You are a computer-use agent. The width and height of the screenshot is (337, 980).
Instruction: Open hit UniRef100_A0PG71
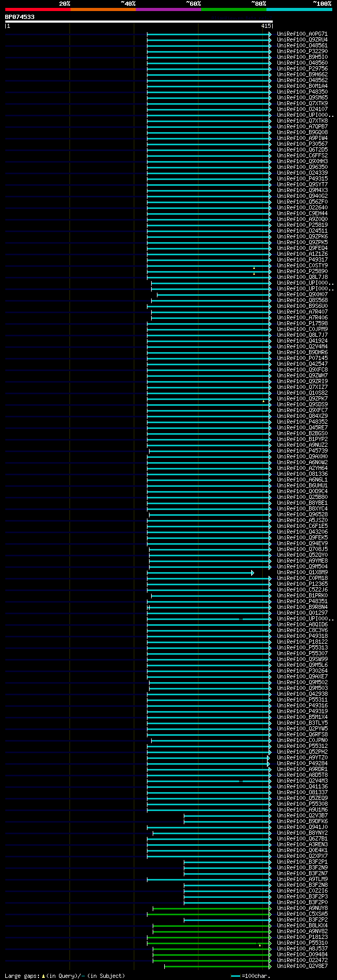[302, 34]
